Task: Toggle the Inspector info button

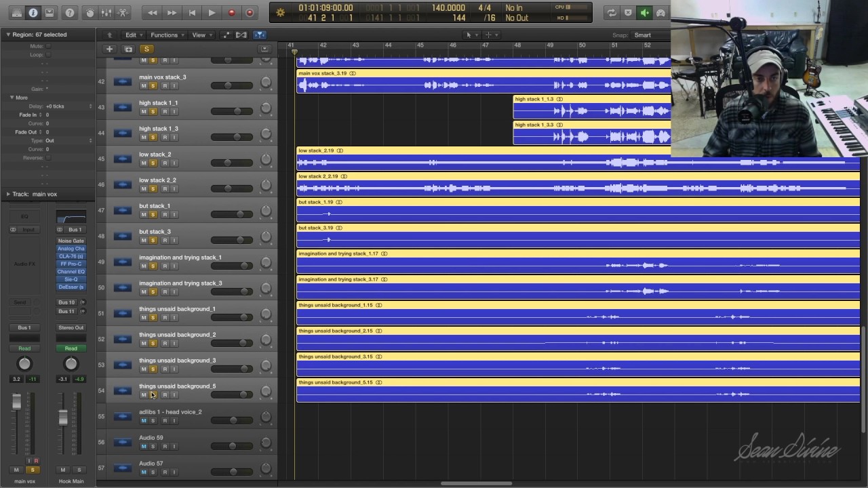Action: point(33,13)
